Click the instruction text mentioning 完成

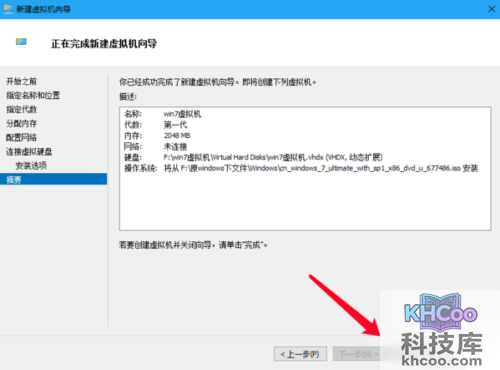point(193,245)
